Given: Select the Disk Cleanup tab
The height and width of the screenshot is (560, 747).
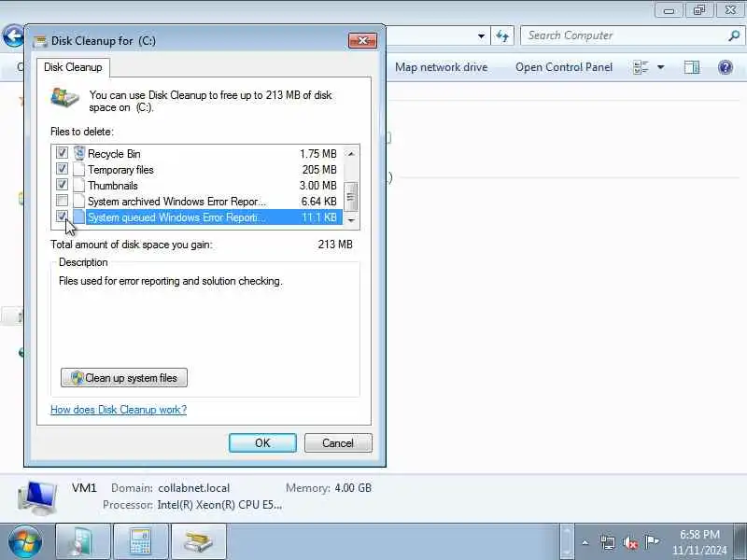Looking at the screenshot, I should click(x=73, y=67).
